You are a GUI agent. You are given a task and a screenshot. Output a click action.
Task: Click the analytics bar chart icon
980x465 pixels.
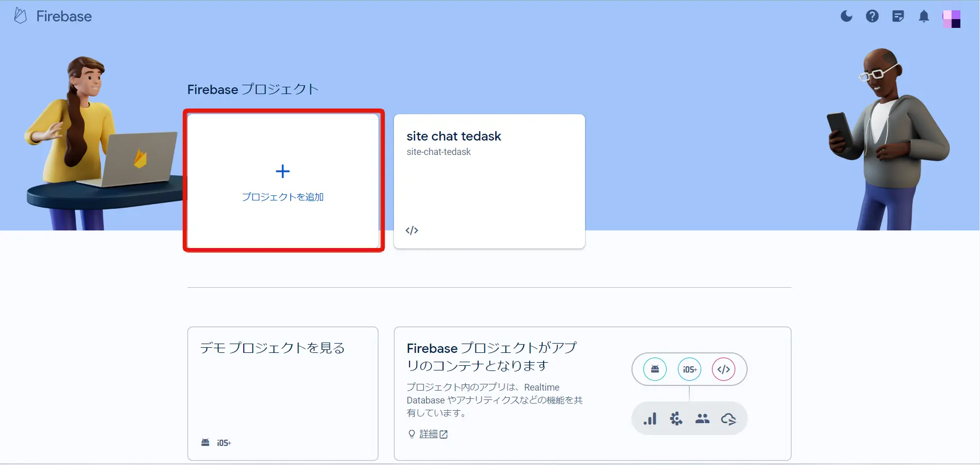pos(650,419)
